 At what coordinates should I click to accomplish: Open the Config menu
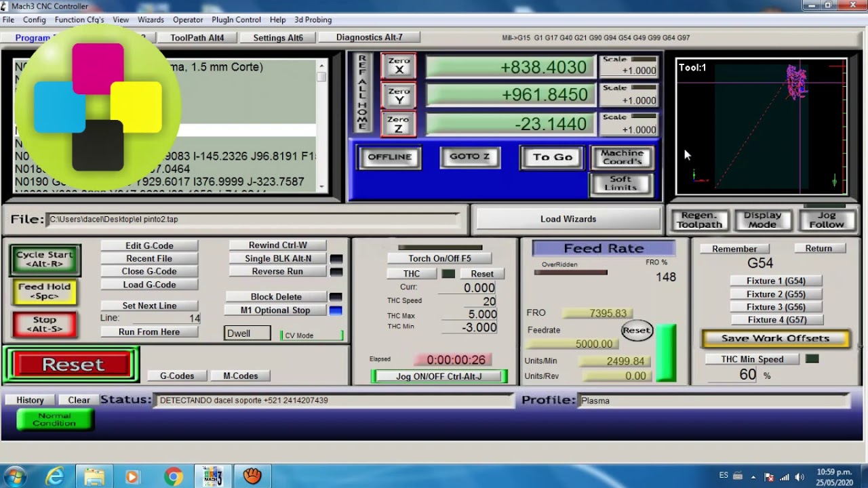click(35, 20)
